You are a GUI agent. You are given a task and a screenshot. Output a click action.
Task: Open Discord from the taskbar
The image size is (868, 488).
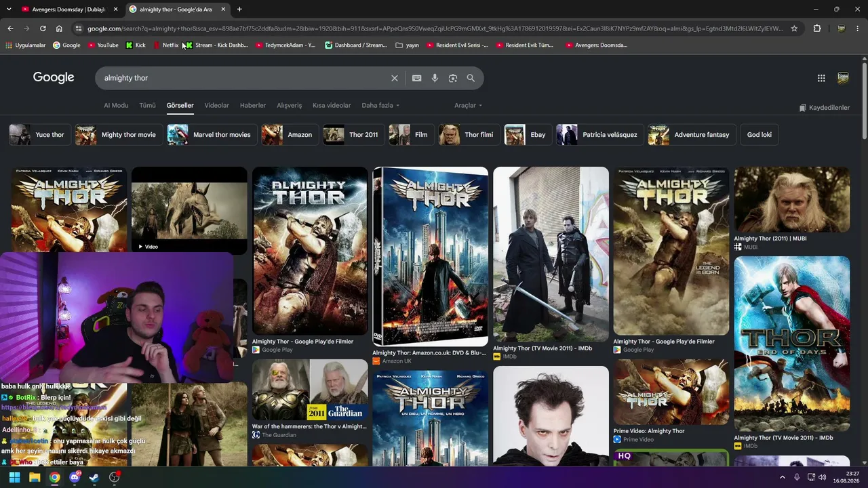pyautogui.click(x=75, y=477)
